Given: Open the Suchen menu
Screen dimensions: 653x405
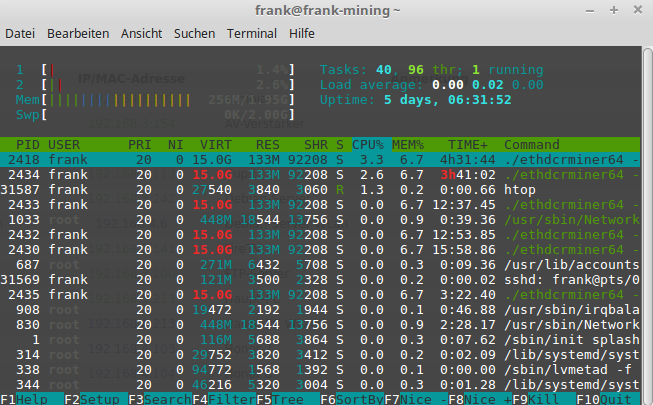Looking at the screenshot, I should pos(194,33).
